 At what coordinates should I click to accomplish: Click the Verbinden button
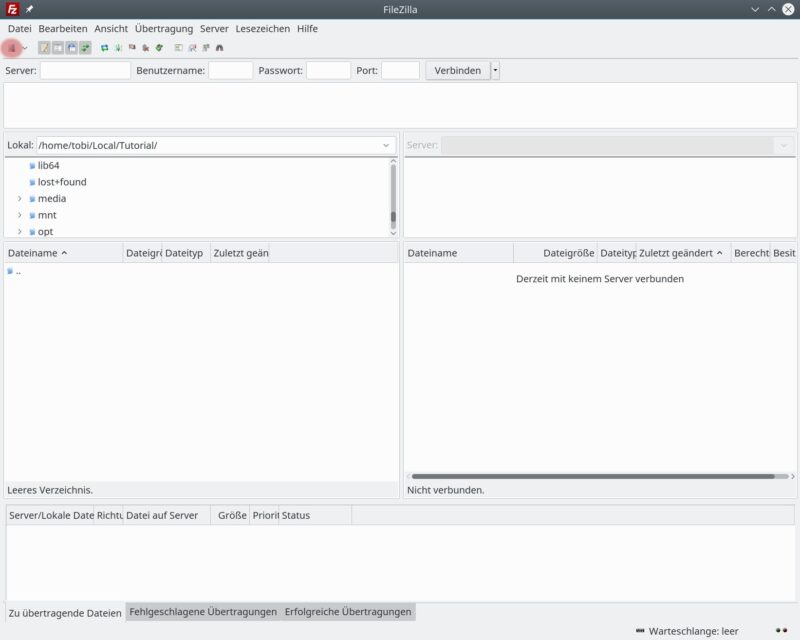[x=458, y=70]
